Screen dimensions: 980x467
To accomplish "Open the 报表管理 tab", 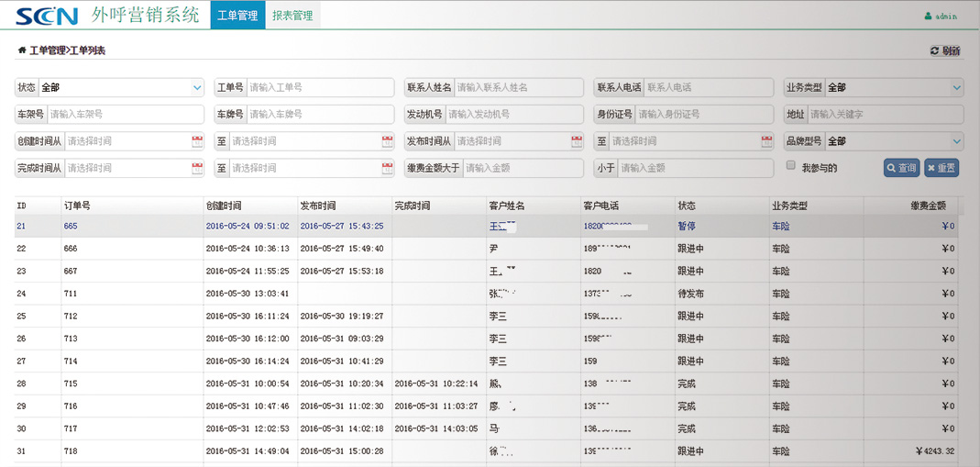I will click(292, 16).
